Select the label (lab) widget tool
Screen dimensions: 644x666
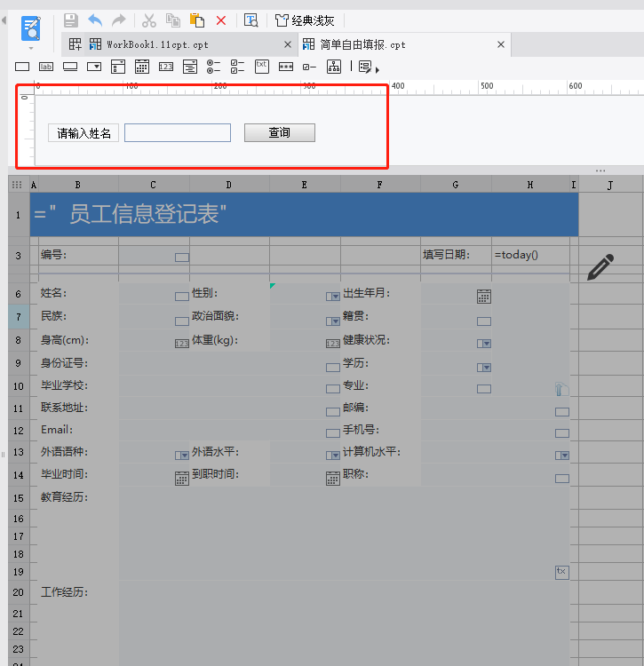[46, 67]
